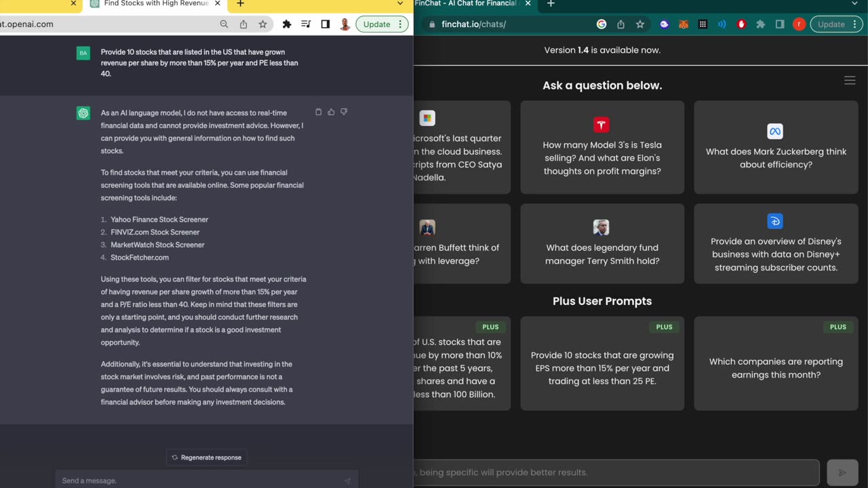Viewport: 868px width, 488px height.
Task: Expand tab search chevron in FinChat window
Action: (x=854, y=3)
